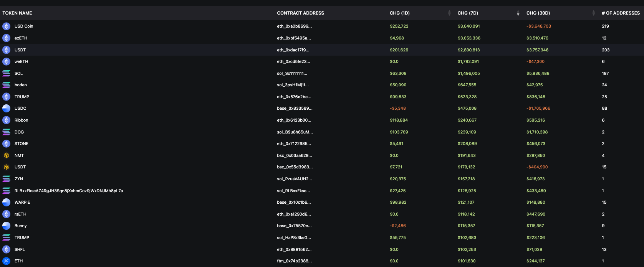Image resolution: width=644 pixels, height=267 pixels.
Task: Open the WARPIE token name
Action: [22, 202]
